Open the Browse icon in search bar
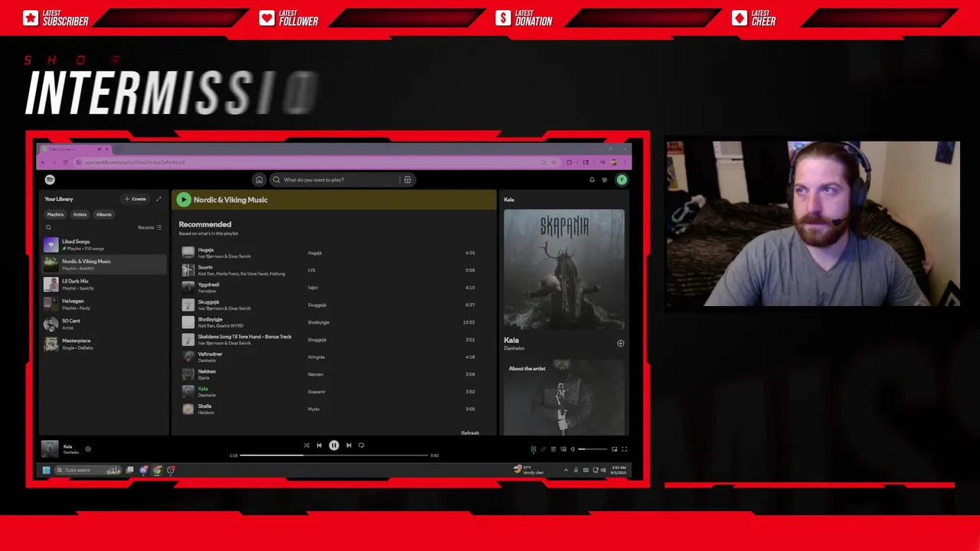This screenshot has width=980, height=551. 407,180
